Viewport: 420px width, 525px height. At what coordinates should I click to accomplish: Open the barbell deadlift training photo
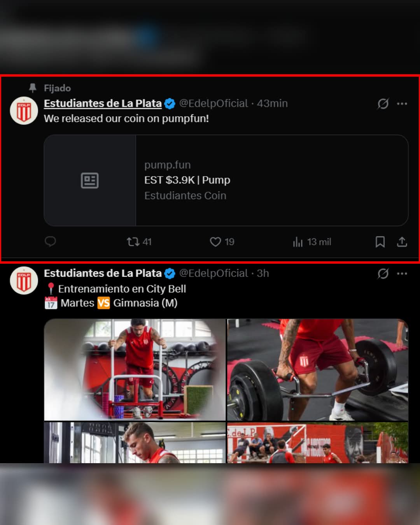pyautogui.click(x=318, y=369)
